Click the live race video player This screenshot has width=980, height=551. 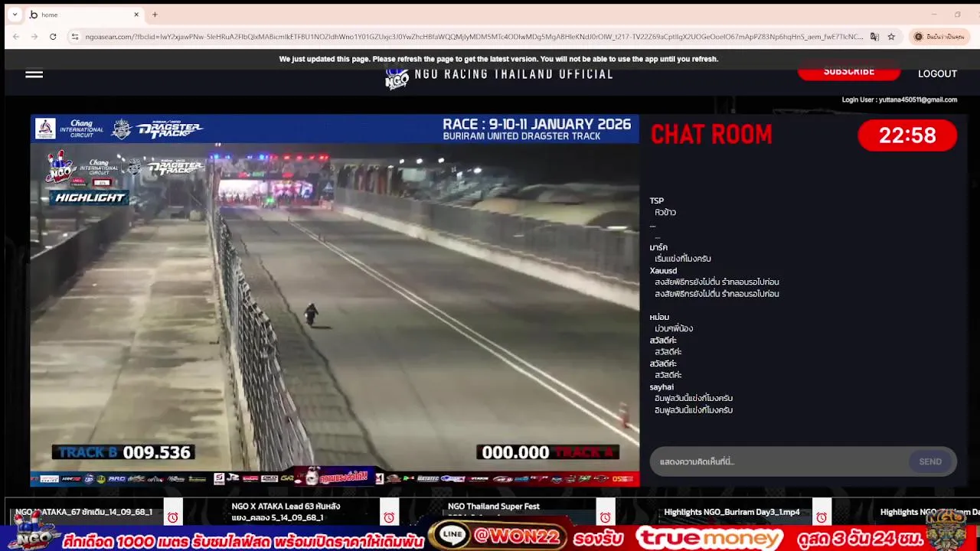pos(335,300)
